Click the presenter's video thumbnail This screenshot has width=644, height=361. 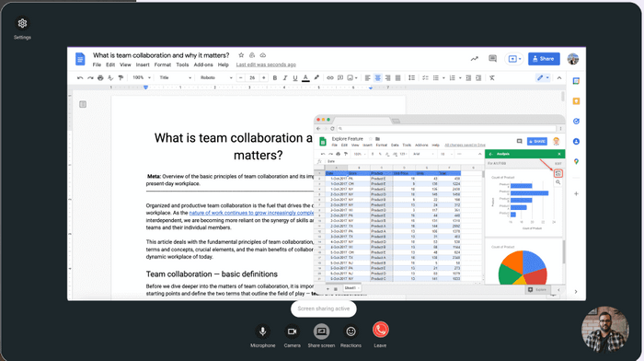(605, 330)
